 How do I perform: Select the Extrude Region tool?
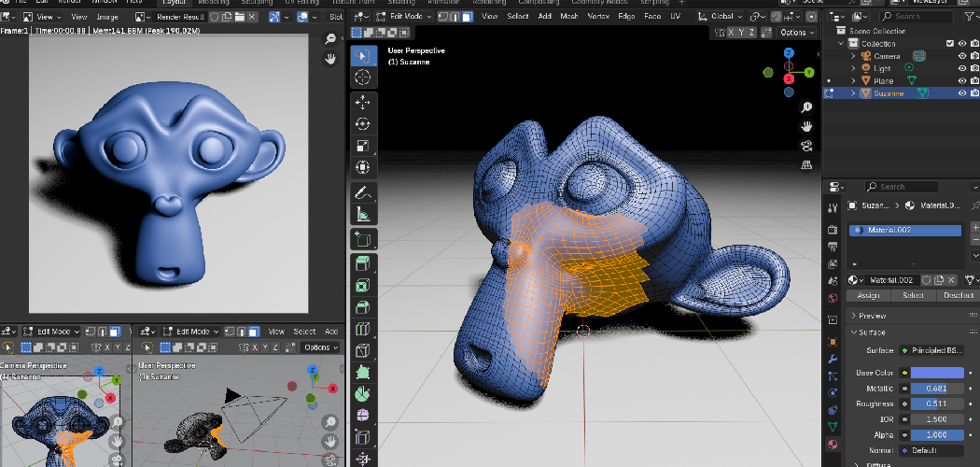[363, 263]
